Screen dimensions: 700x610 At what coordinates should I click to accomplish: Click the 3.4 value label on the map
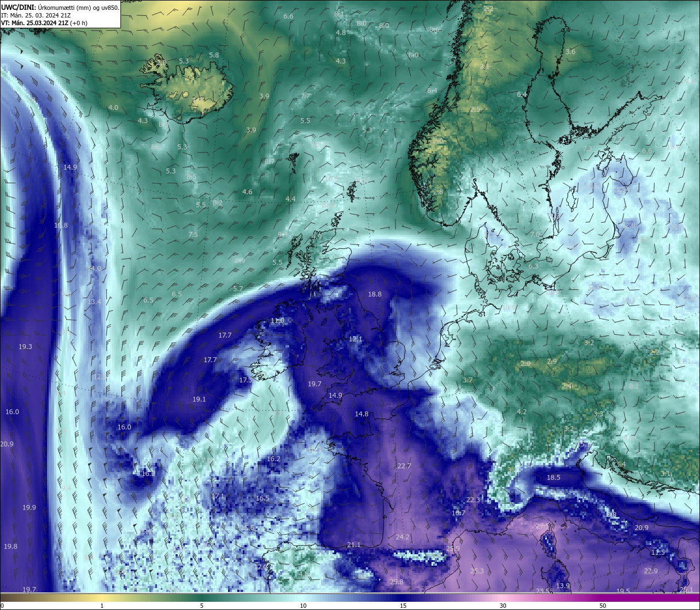pyautogui.click(x=621, y=464)
